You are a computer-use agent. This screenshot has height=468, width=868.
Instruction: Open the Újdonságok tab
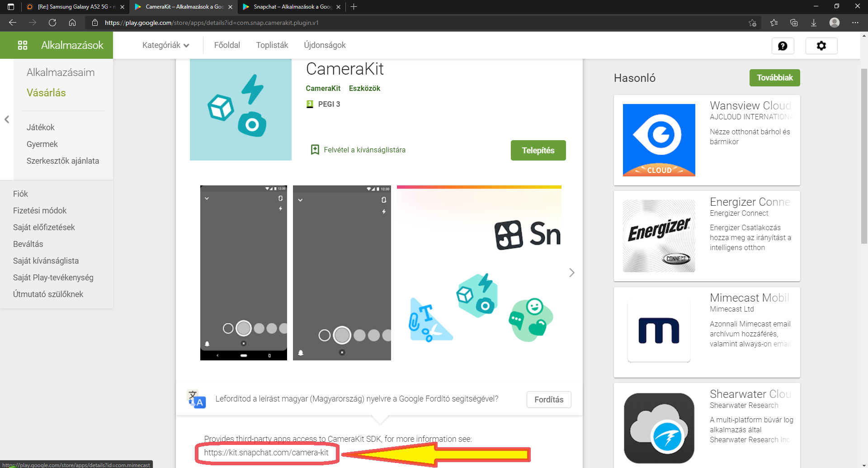(325, 45)
